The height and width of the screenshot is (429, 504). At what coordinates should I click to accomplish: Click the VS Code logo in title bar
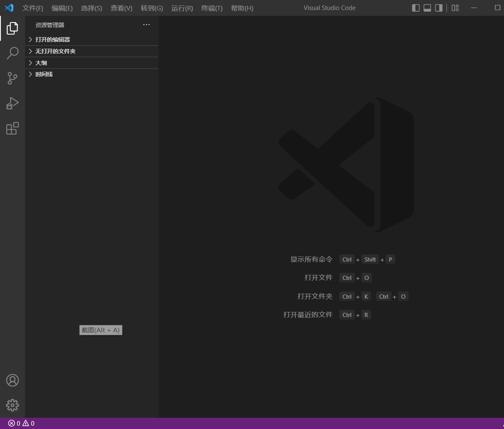click(x=9, y=8)
